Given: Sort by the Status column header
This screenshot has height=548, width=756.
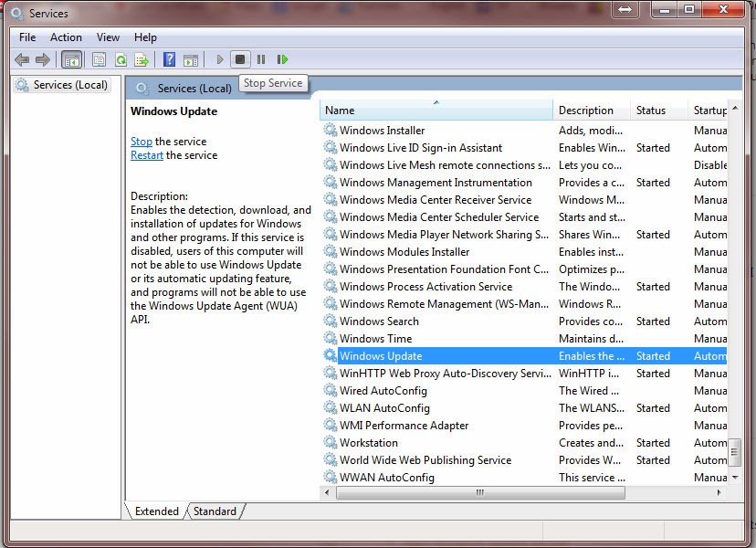Looking at the screenshot, I should pos(658,111).
